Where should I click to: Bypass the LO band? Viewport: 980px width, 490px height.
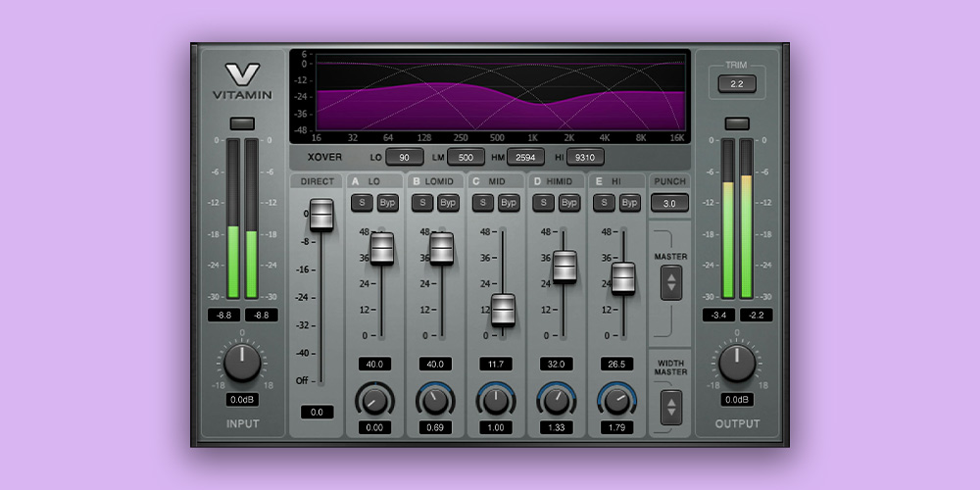pyautogui.click(x=387, y=203)
